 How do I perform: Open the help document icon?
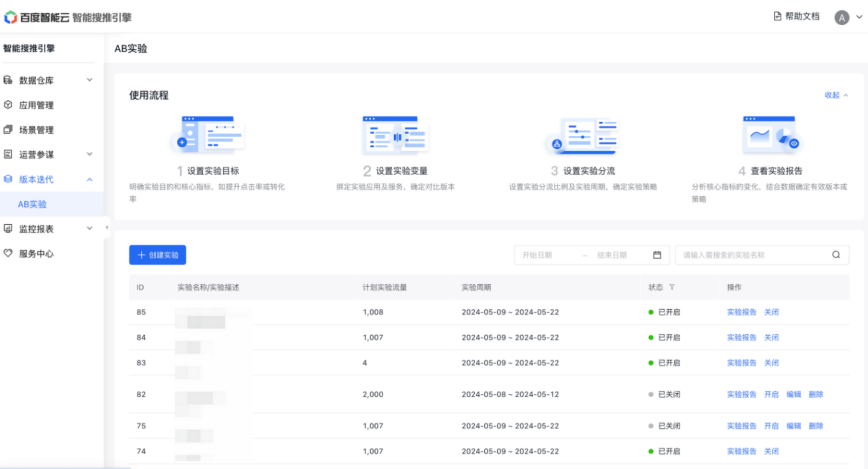pyautogui.click(x=777, y=16)
